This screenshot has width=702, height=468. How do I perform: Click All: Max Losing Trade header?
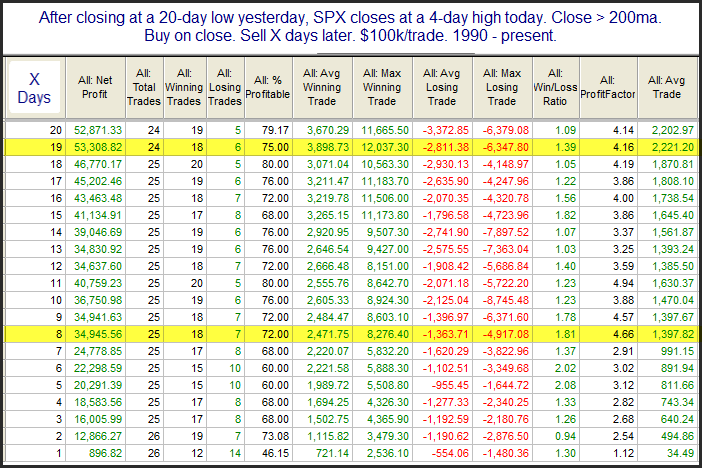(x=502, y=87)
